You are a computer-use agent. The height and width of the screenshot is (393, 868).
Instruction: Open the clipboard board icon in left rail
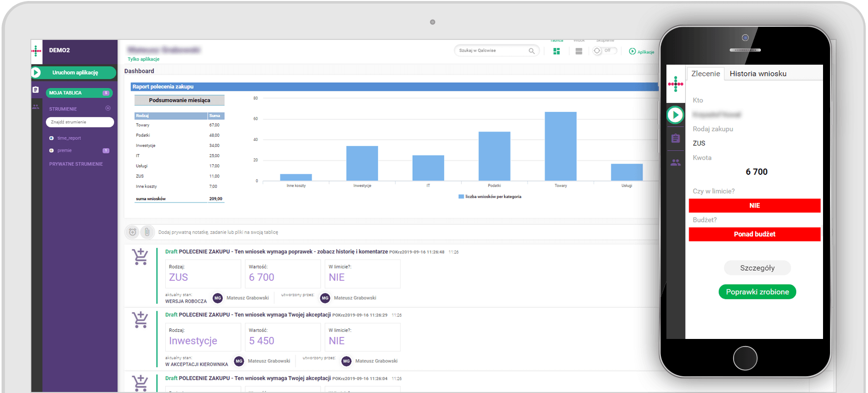coord(35,89)
